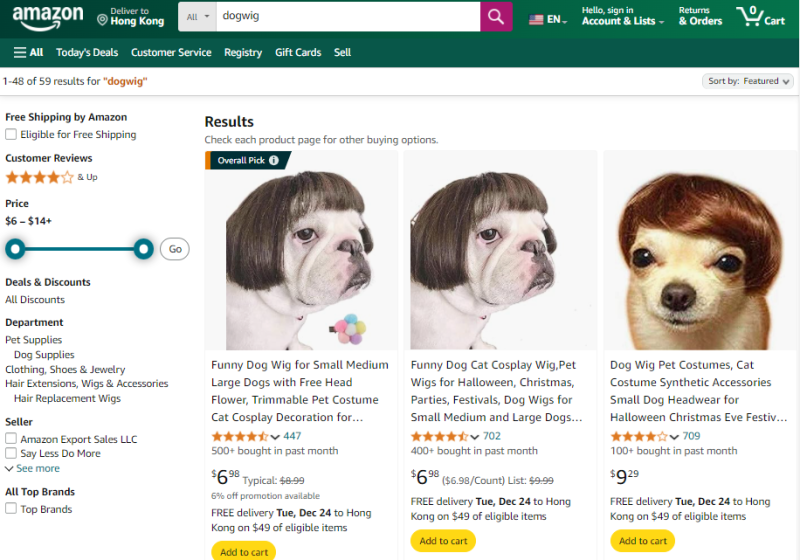Open the Hair Replacement Wigs department link

tap(67, 398)
